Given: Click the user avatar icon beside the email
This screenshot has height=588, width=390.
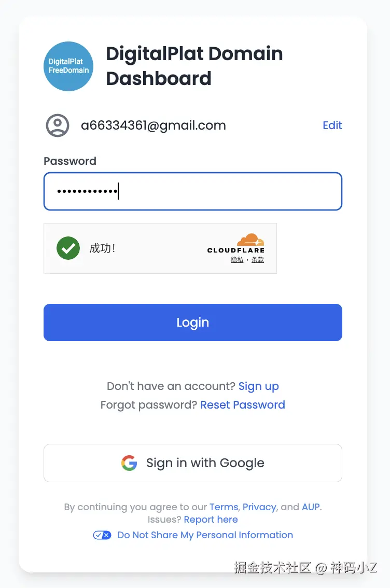Looking at the screenshot, I should pos(58,125).
